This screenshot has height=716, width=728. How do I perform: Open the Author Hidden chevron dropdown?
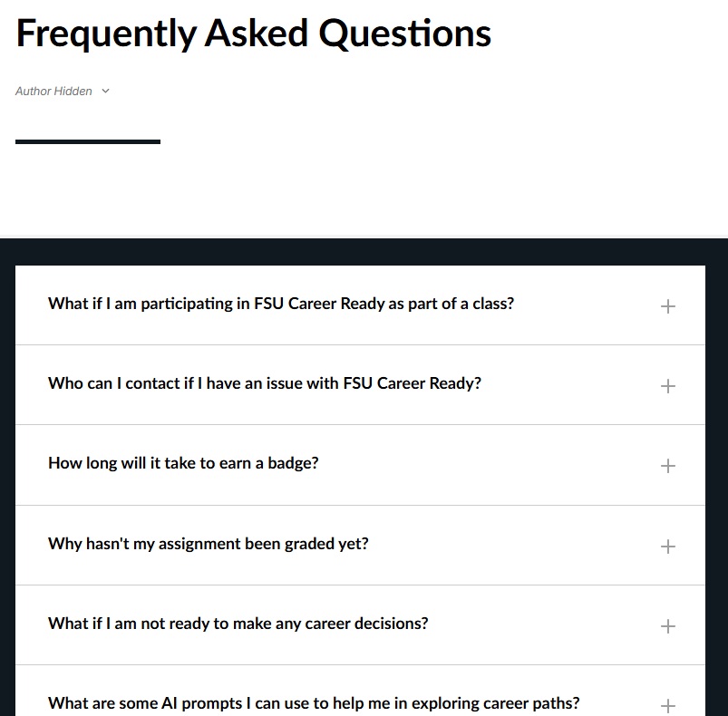pos(105,92)
